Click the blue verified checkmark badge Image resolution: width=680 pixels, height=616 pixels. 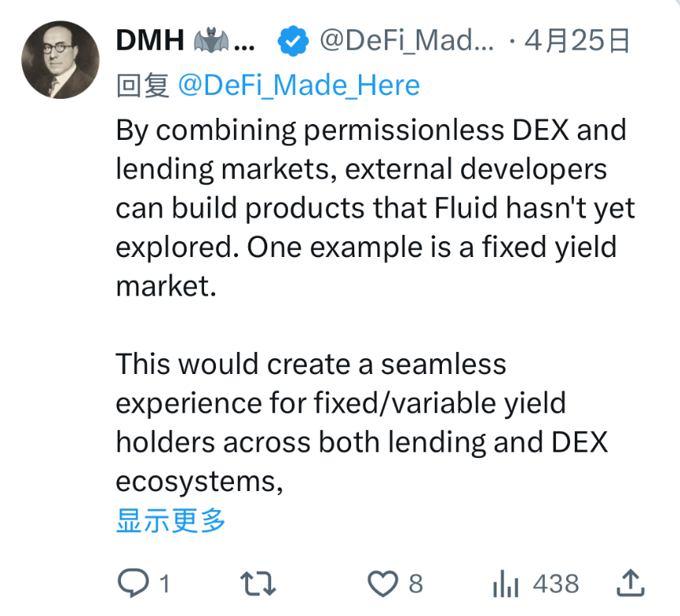tap(294, 41)
